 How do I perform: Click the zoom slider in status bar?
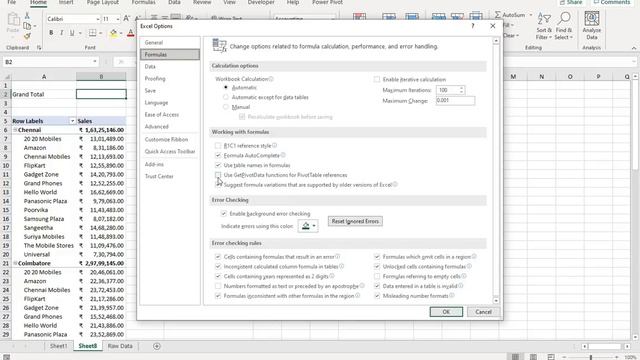tap(591, 357)
